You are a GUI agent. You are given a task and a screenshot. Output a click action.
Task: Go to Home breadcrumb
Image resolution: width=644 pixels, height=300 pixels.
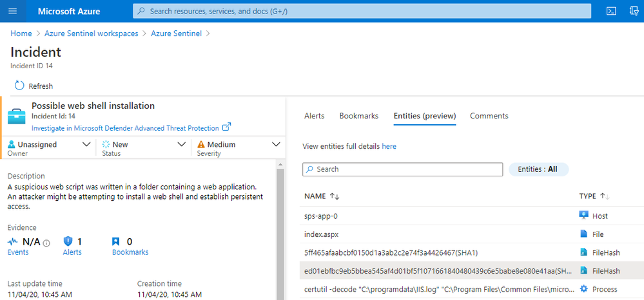pyautogui.click(x=21, y=33)
